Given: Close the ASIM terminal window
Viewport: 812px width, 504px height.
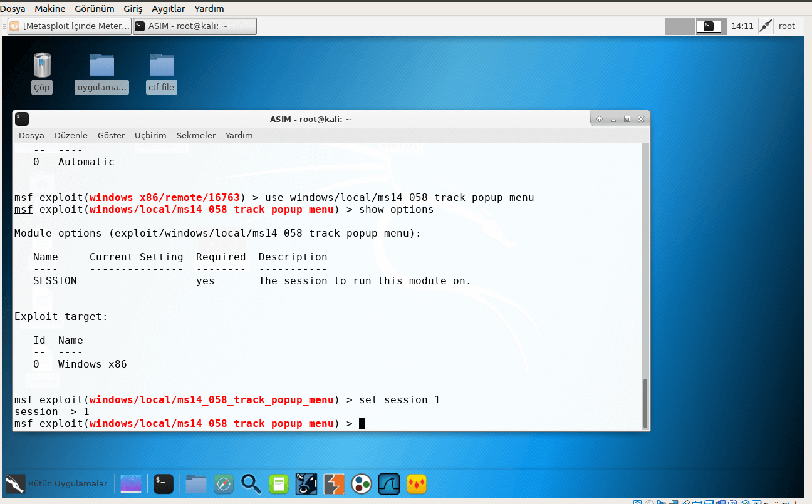Looking at the screenshot, I should pos(641,119).
